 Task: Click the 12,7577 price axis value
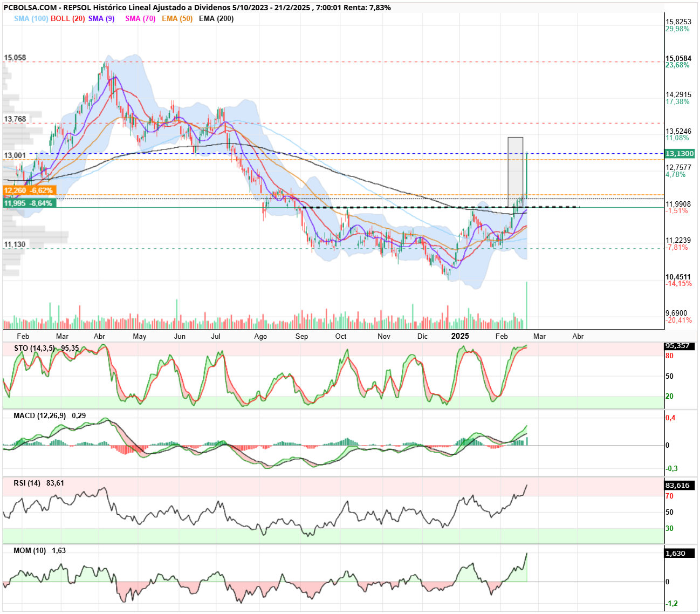coord(678,168)
